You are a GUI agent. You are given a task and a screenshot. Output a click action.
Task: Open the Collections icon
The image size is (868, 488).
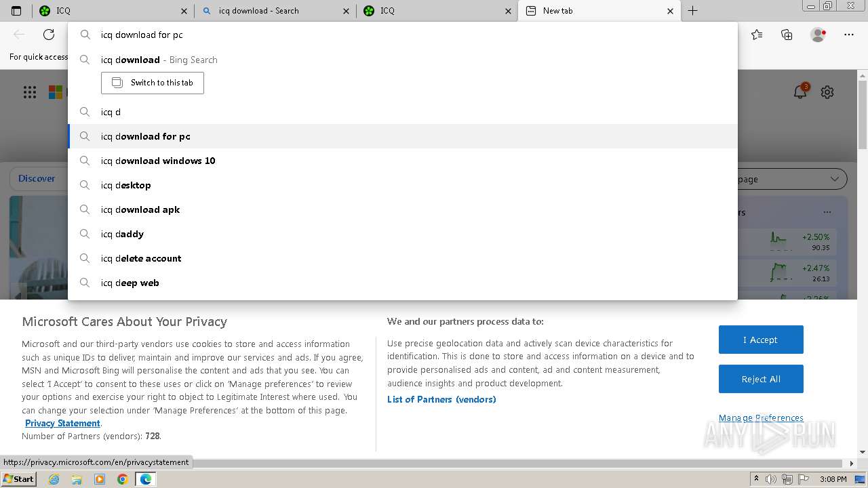click(787, 35)
